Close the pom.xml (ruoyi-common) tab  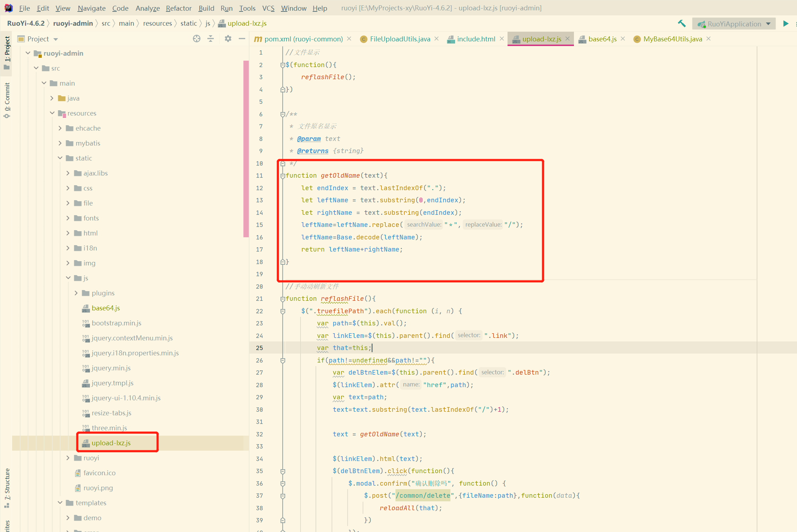(x=349, y=39)
